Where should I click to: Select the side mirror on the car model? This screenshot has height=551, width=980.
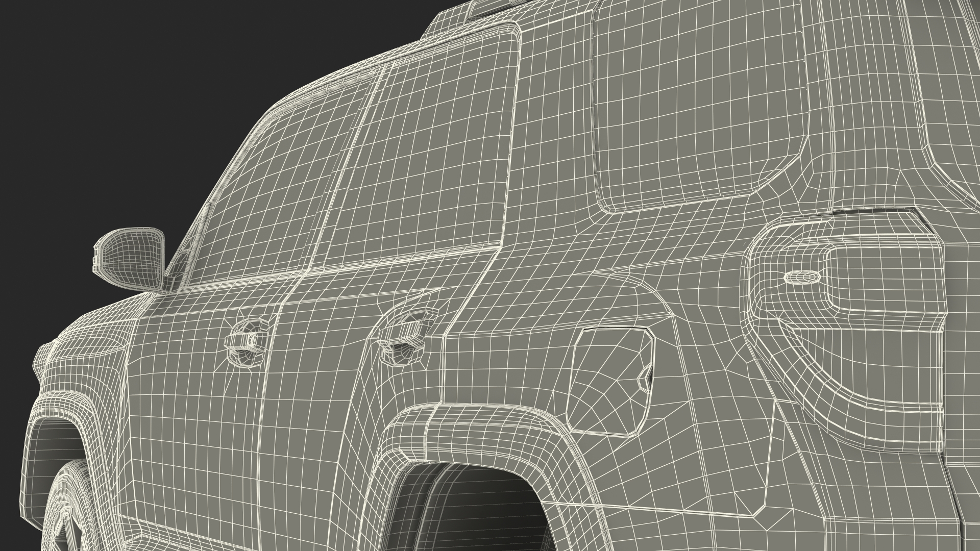click(x=130, y=260)
